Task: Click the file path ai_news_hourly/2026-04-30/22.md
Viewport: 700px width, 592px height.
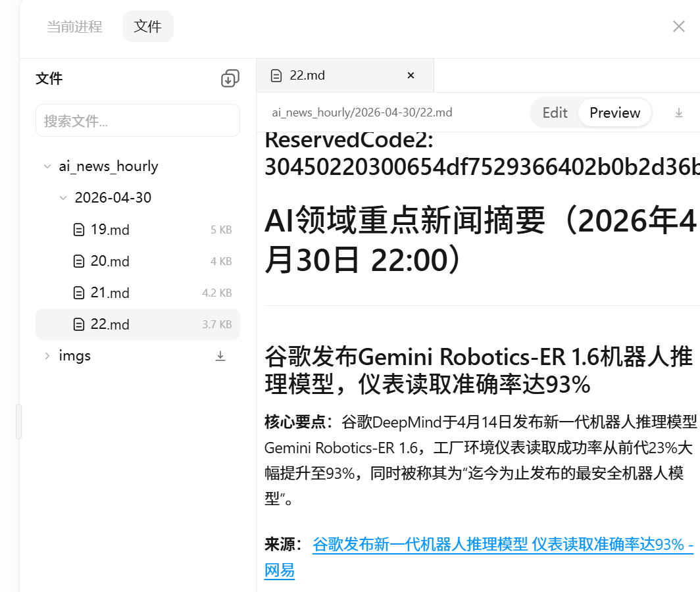Action: [x=362, y=112]
